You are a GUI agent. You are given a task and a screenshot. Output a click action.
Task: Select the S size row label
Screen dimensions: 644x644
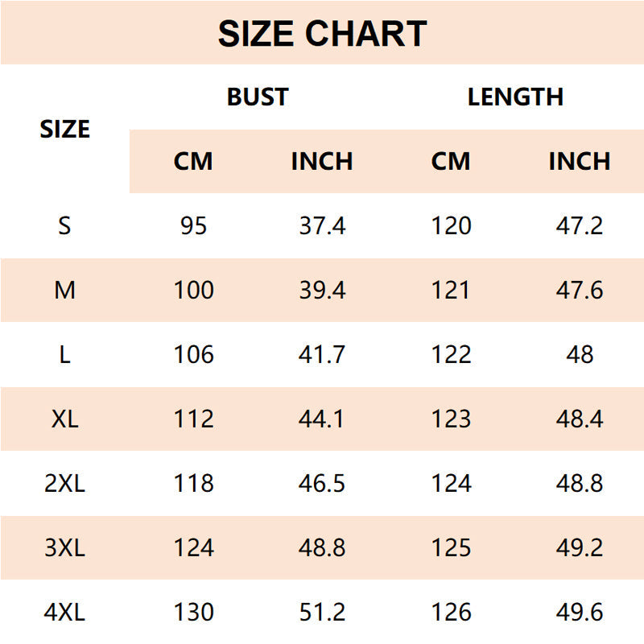point(64,225)
